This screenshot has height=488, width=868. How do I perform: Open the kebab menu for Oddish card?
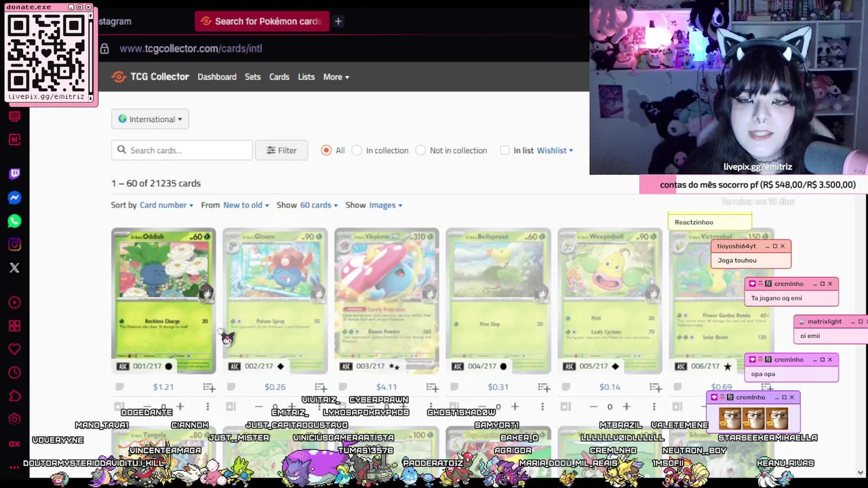click(x=208, y=407)
